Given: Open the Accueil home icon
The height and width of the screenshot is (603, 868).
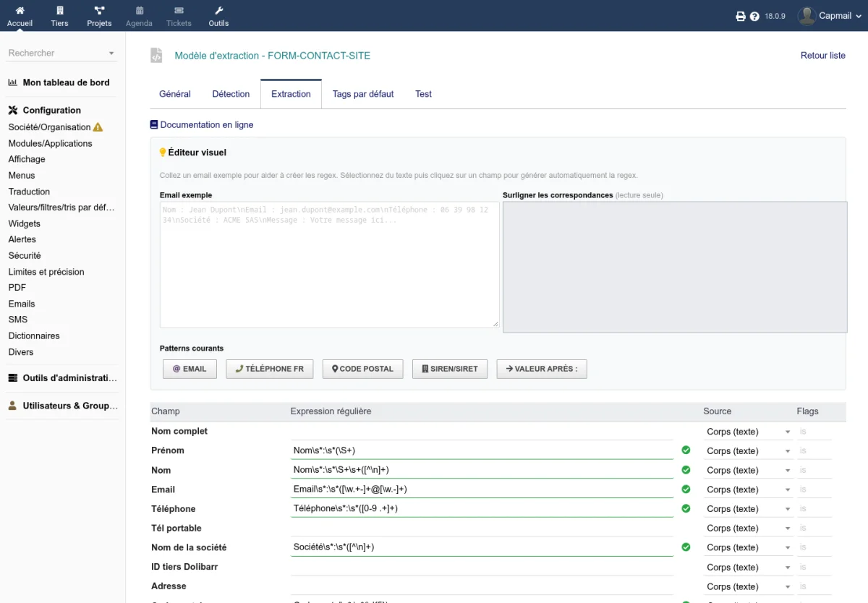Looking at the screenshot, I should [x=20, y=11].
